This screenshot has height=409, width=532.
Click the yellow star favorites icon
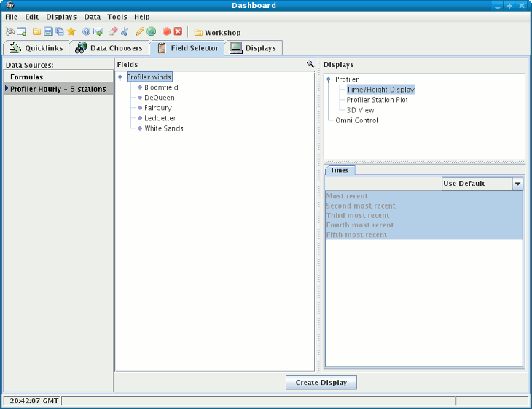tap(71, 32)
